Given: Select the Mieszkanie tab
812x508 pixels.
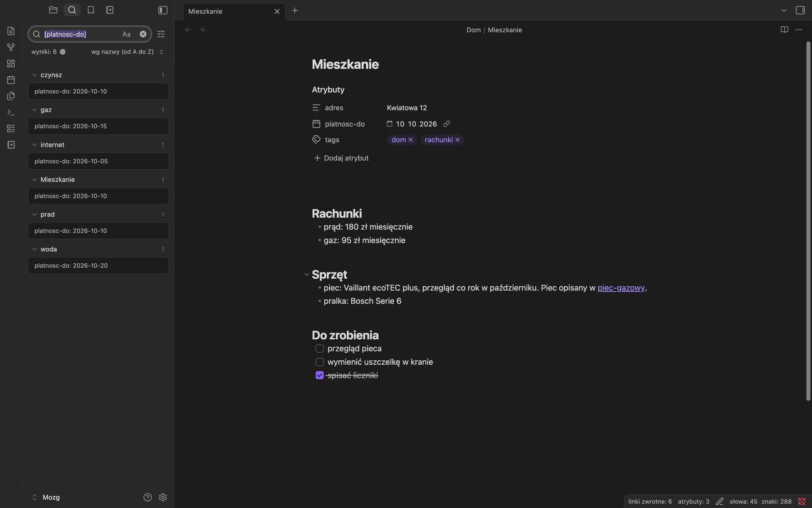Looking at the screenshot, I should point(234,11).
